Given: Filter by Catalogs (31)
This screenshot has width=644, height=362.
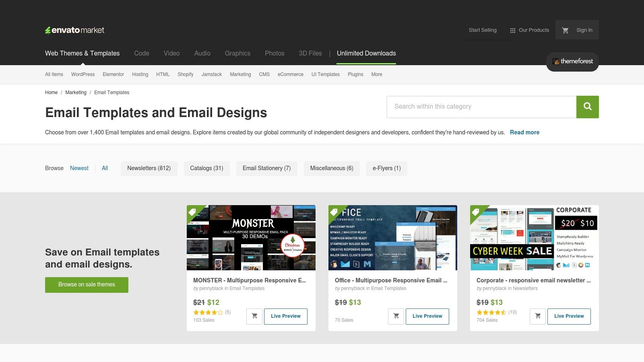Looking at the screenshot, I should pos(206,169).
